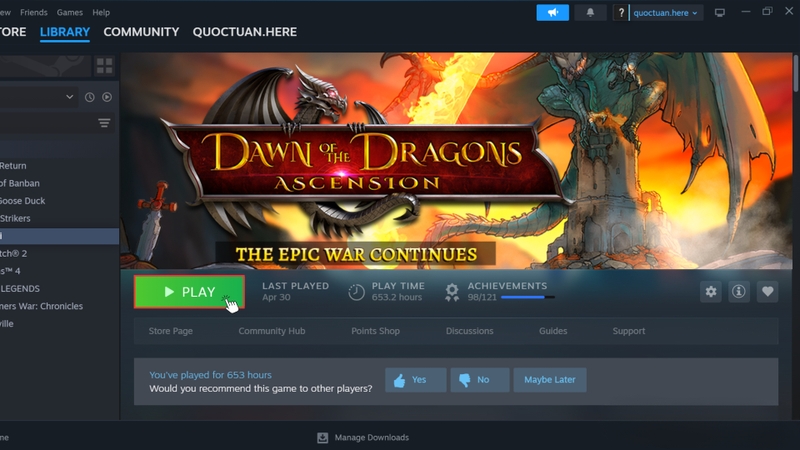The width and height of the screenshot is (800, 450).
Task: Recommend the game with Yes
Action: coord(415,380)
